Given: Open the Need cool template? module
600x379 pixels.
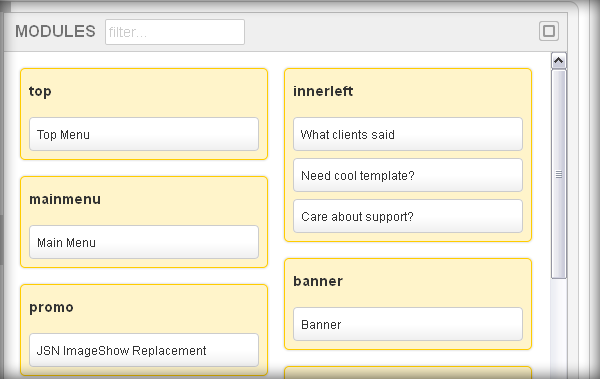Looking at the screenshot, I should coord(408,175).
